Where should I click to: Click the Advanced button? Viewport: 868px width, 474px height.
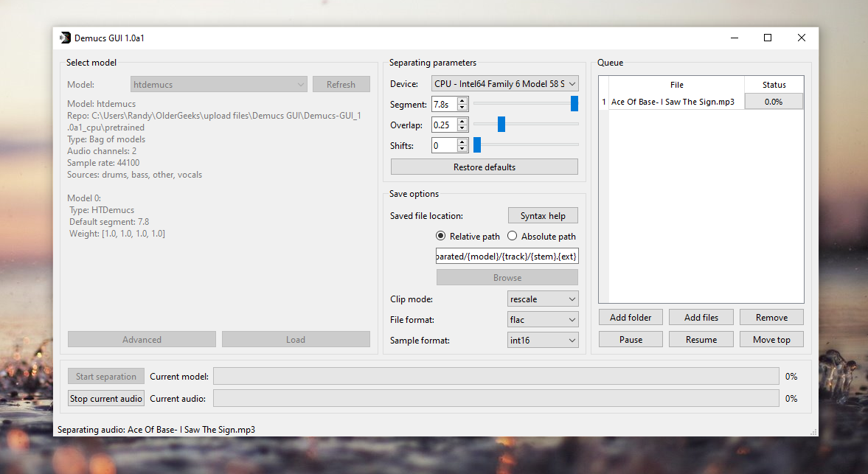(x=142, y=340)
